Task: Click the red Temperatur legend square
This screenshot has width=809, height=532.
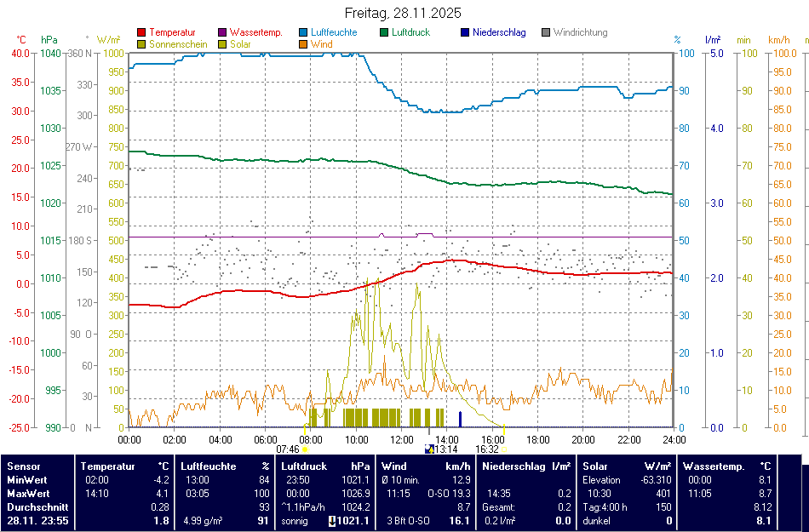Action: pyautogui.click(x=141, y=33)
